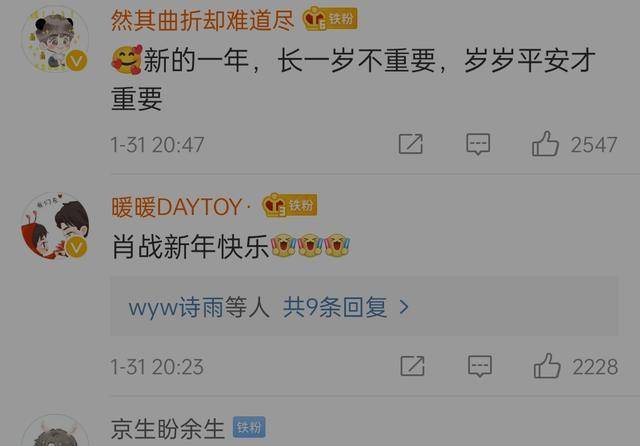Tap the blue 铁粉 badge of 京生盼余生

(x=249, y=427)
